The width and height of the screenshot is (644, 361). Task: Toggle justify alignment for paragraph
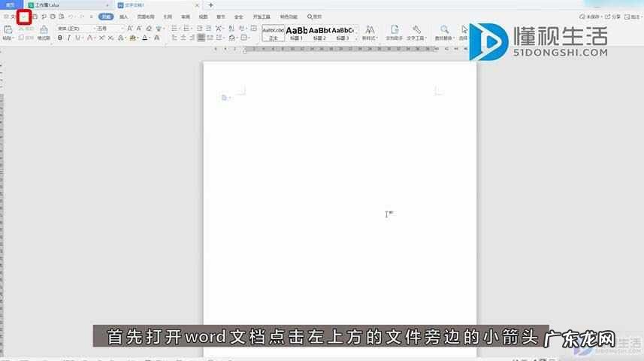(x=201, y=38)
